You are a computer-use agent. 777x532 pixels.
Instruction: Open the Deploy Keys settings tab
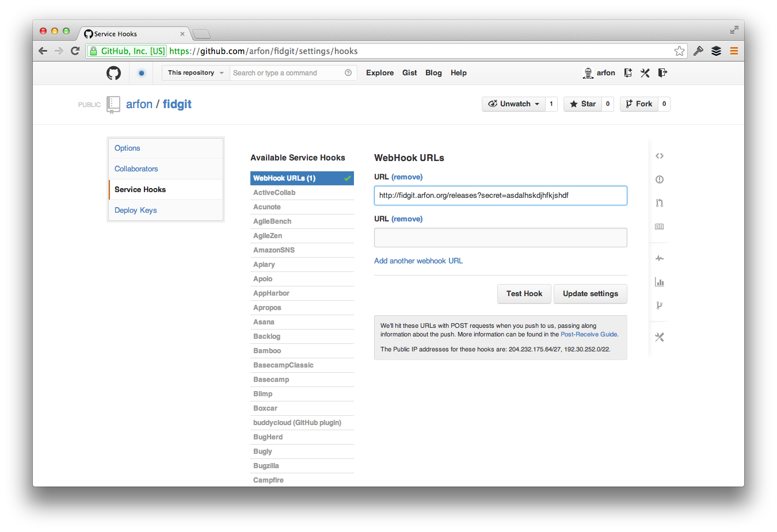166,210
